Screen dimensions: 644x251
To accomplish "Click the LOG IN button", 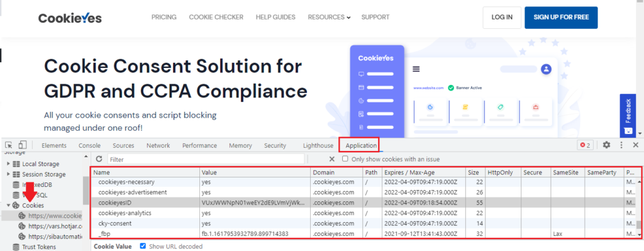I will point(502,17).
